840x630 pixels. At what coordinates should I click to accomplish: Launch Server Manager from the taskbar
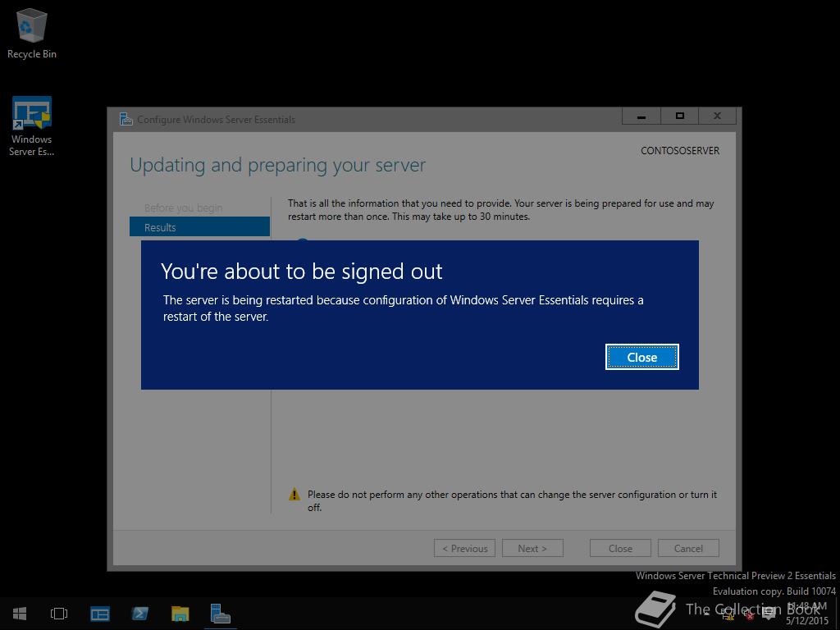[99, 614]
